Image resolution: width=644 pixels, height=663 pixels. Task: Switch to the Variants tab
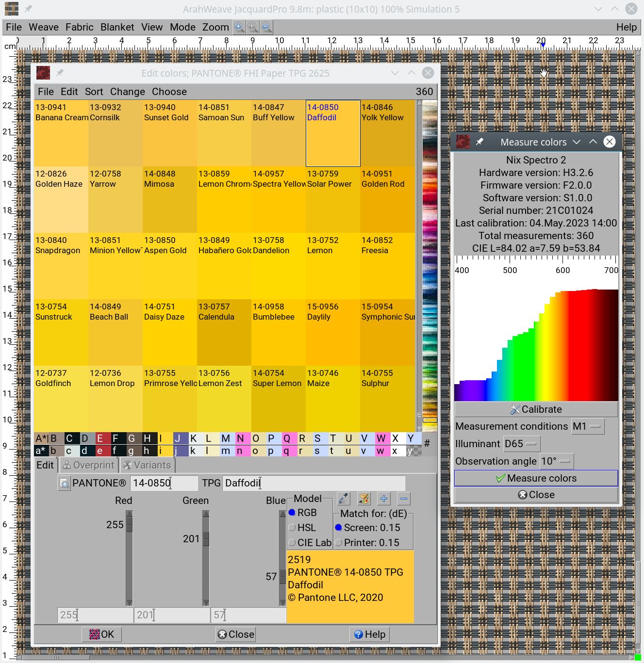coord(147,465)
